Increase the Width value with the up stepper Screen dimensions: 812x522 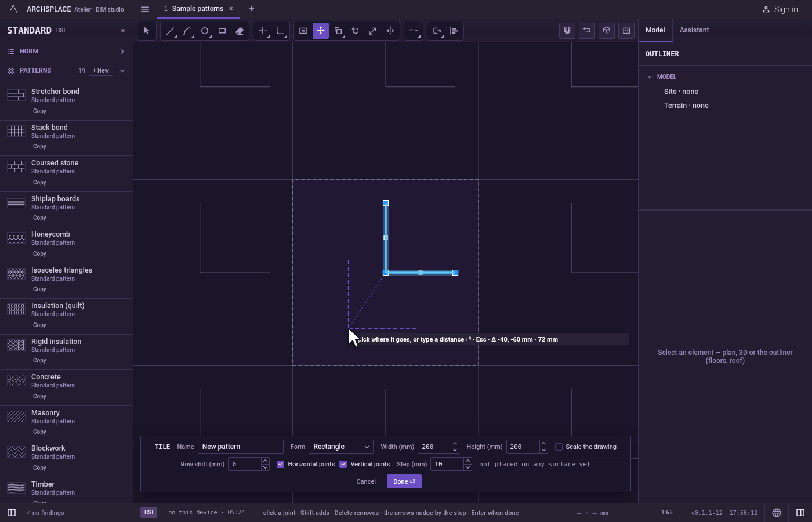tap(455, 444)
